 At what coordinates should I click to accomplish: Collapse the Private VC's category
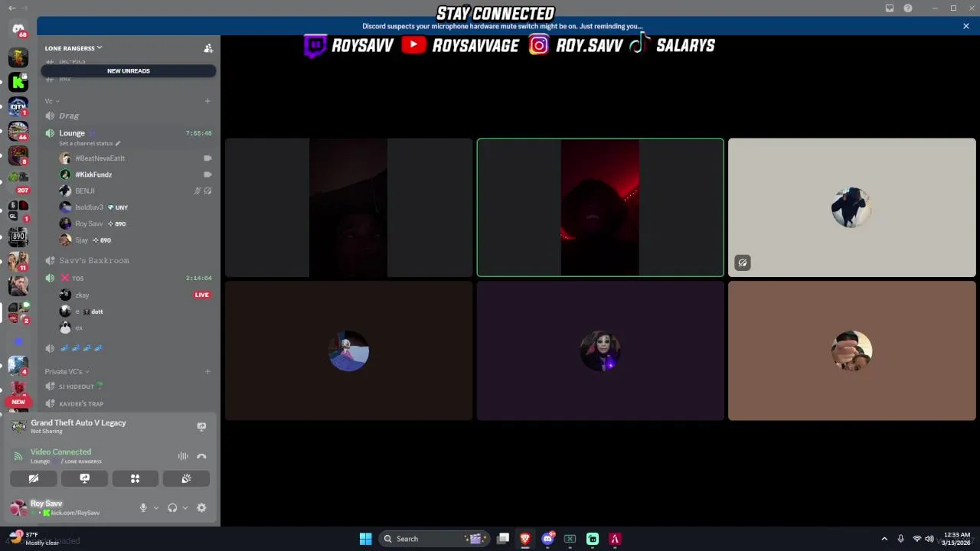pos(67,372)
